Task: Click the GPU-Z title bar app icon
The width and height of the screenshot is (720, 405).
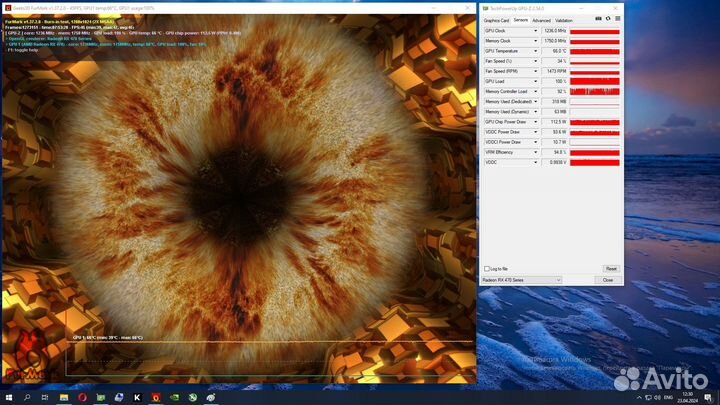Action: [x=486, y=8]
